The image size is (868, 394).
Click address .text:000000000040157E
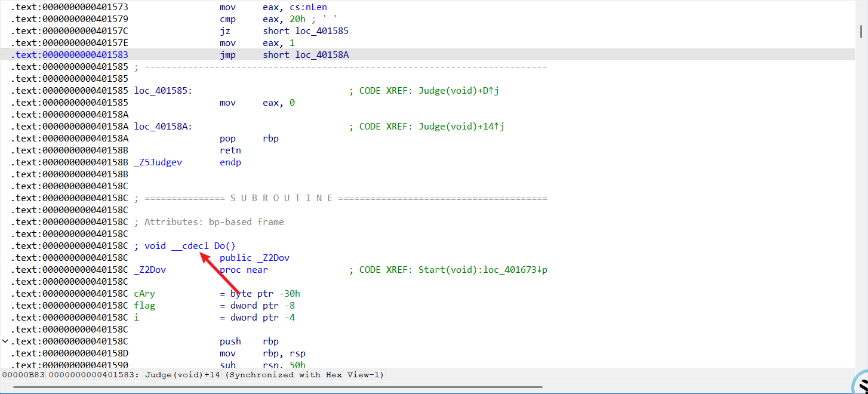tap(69, 43)
